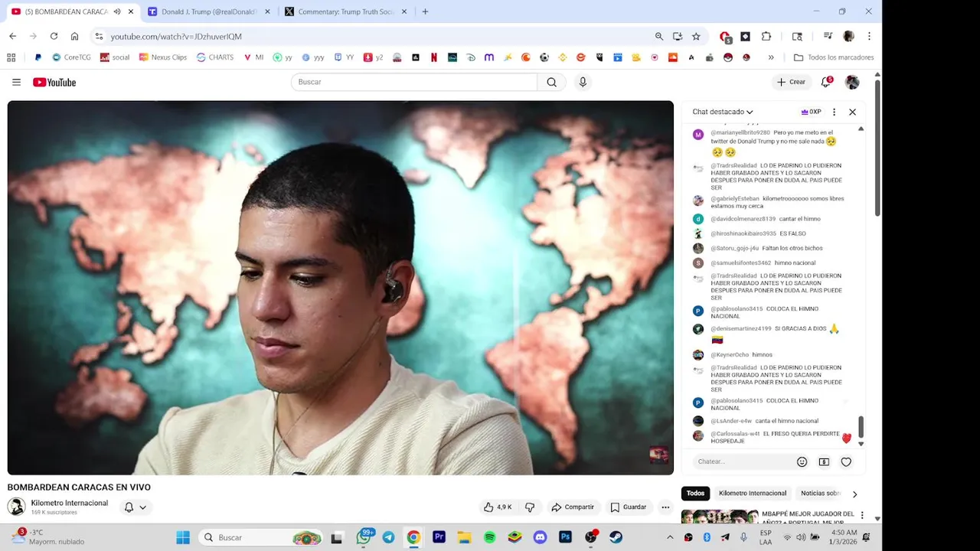Open Steam from the taskbar

coord(616,537)
